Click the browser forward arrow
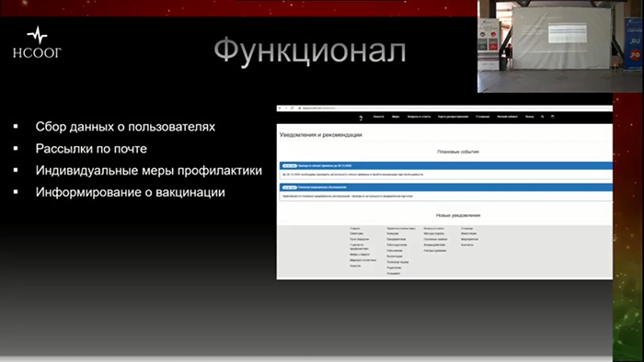 point(286,108)
